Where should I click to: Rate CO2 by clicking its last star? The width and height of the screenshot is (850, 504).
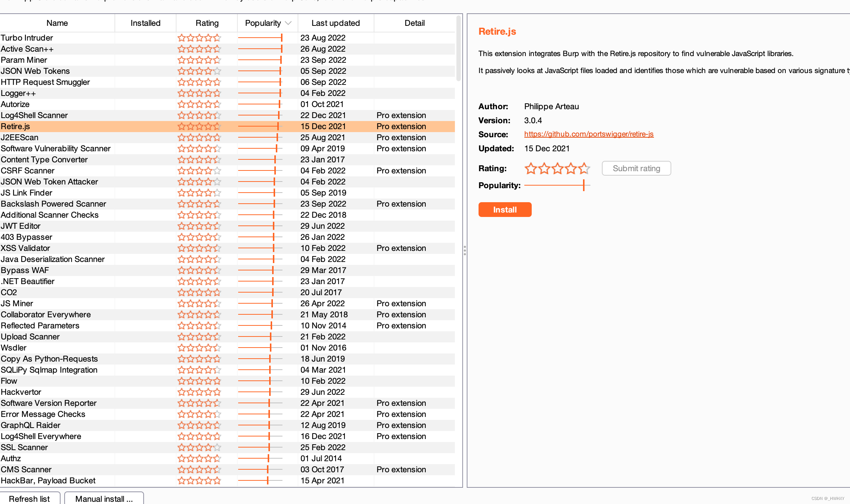coord(217,292)
